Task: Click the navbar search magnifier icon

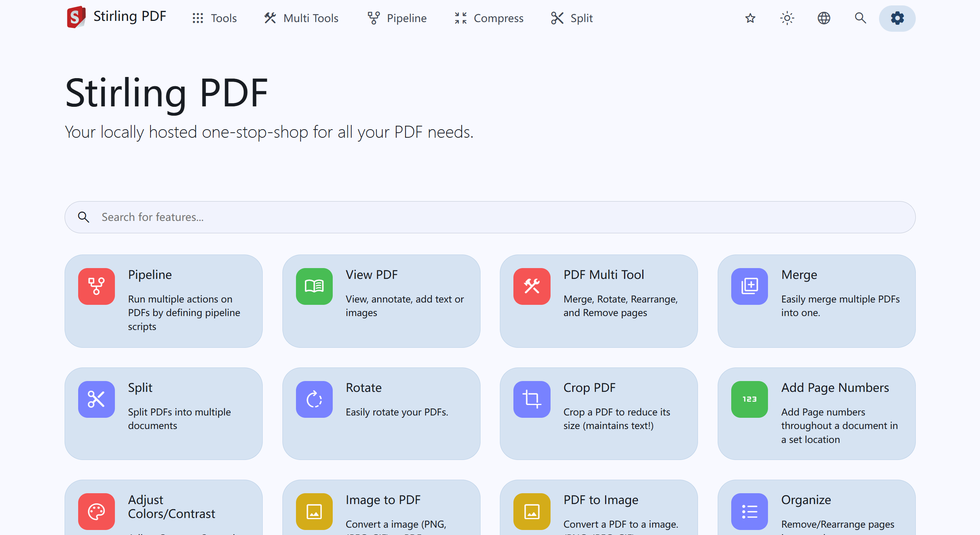Action: [x=860, y=18]
